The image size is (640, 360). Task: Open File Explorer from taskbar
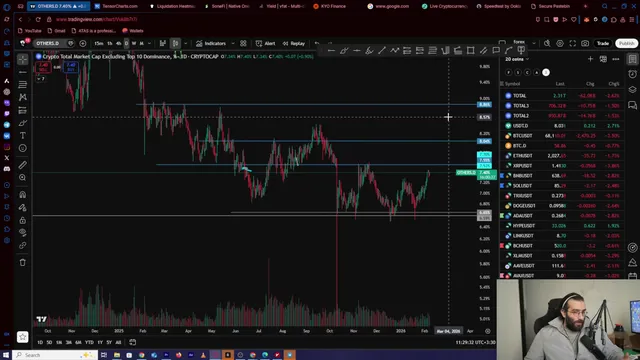click(117, 355)
